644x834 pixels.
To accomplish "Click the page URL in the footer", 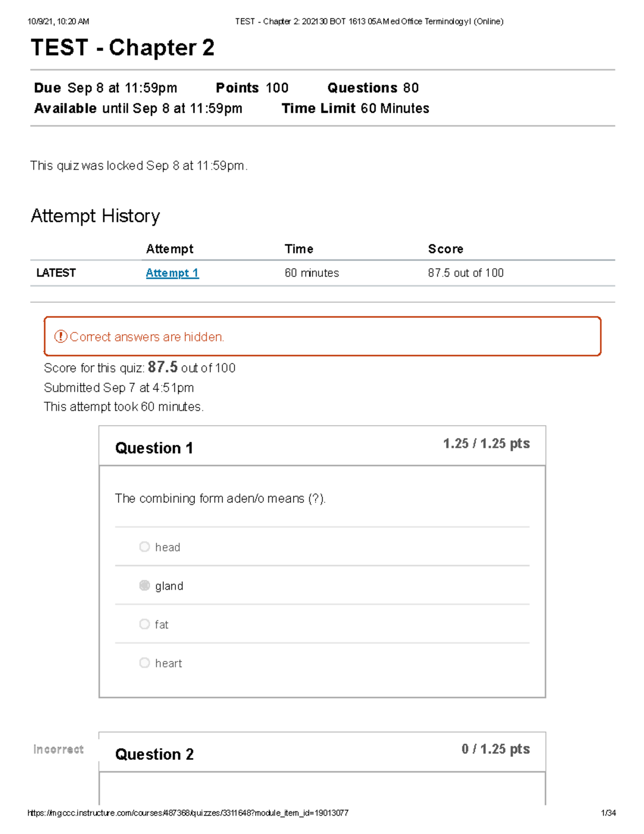I will tap(188, 813).
